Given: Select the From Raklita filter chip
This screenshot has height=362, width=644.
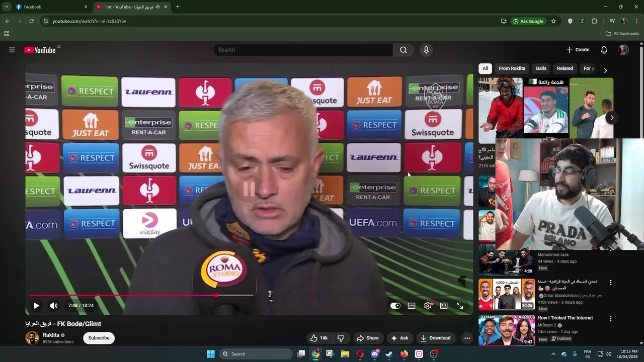Looking at the screenshot, I should point(512,68).
